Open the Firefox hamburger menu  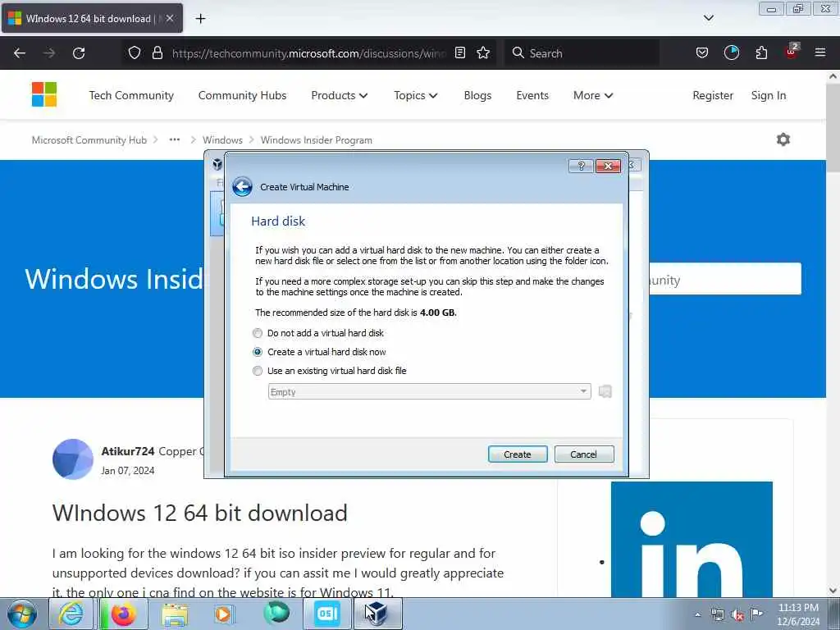point(820,53)
